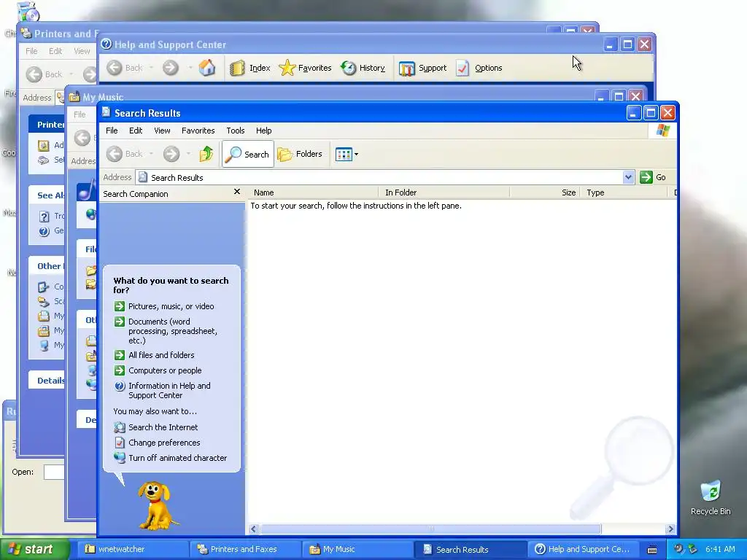Open the Views dropdown in Search Results toolbar
This screenshot has width=747, height=560.
[x=347, y=154]
